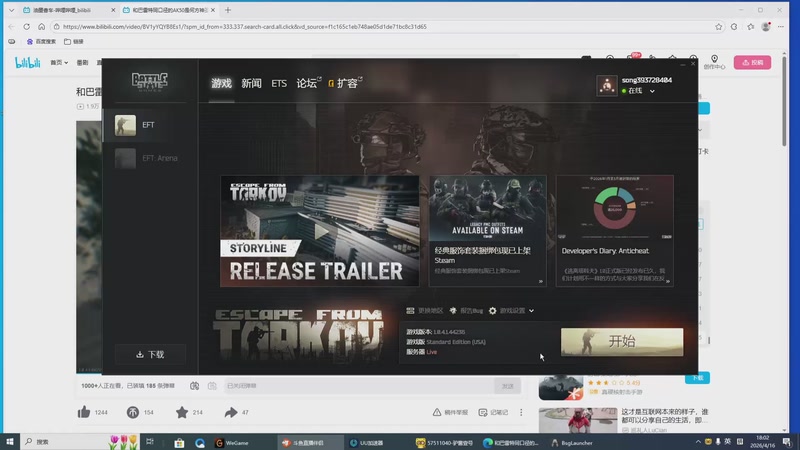
Task: Click 更换地区 change region icon
Action: click(x=410, y=311)
